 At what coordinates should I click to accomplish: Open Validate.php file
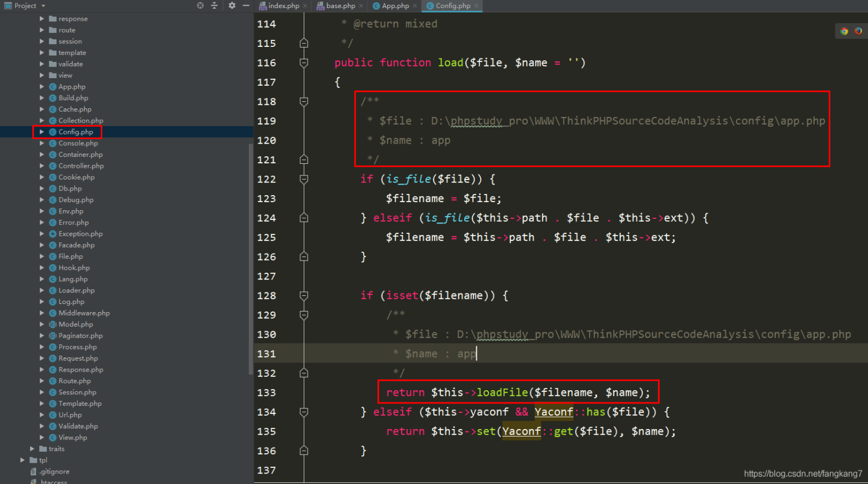[78, 426]
